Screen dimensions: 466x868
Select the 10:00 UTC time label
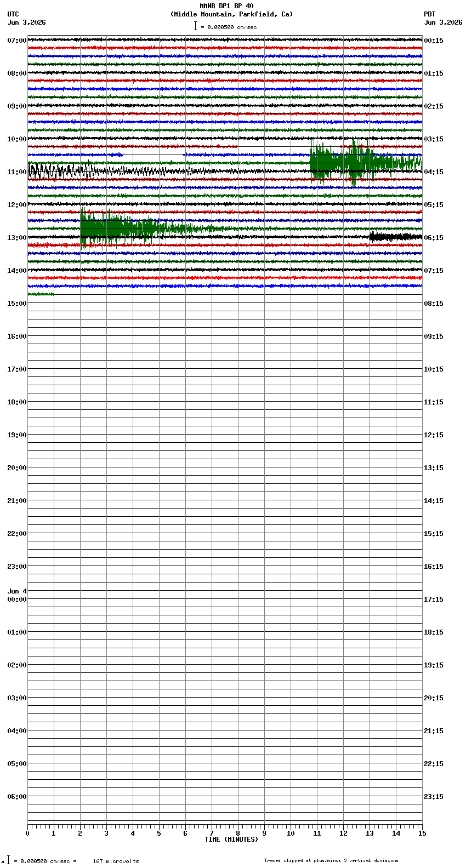[17, 139]
